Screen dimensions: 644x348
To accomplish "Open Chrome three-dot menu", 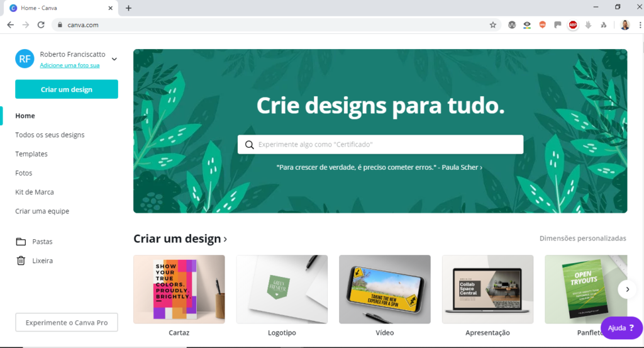I will (x=640, y=25).
